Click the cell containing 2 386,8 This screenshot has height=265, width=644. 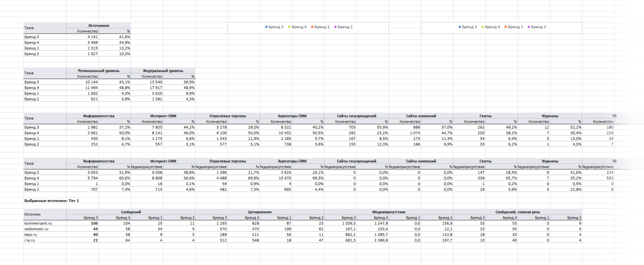[x=381, y=240]
